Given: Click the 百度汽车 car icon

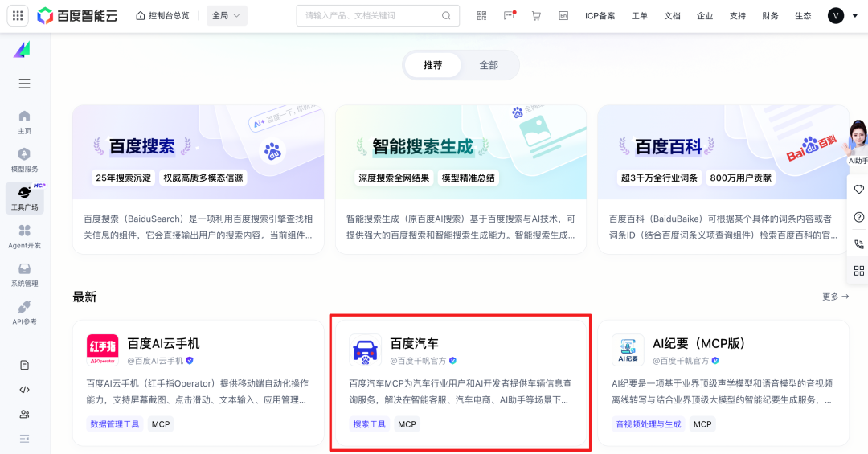Looking at the screenshot, I should point(366,350).
